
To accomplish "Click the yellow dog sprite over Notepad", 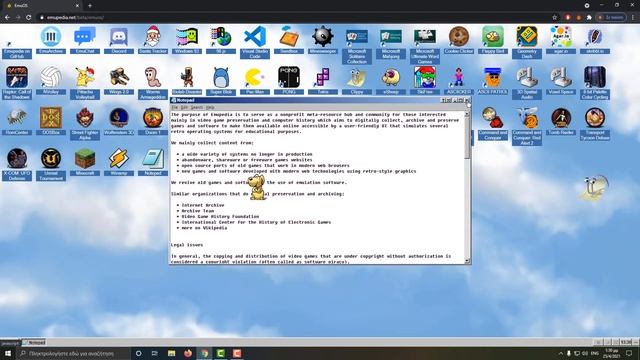I will pyautogui.click(x=257, y=187).
